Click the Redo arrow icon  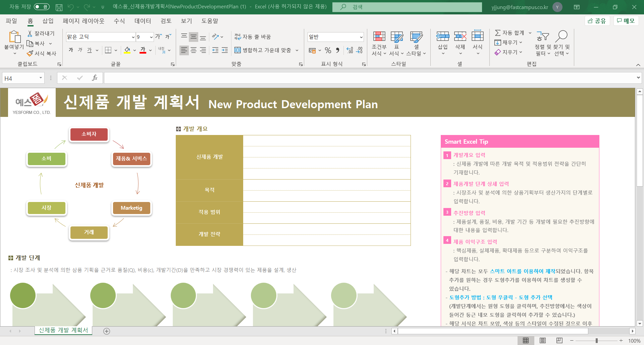pos(87,7)
